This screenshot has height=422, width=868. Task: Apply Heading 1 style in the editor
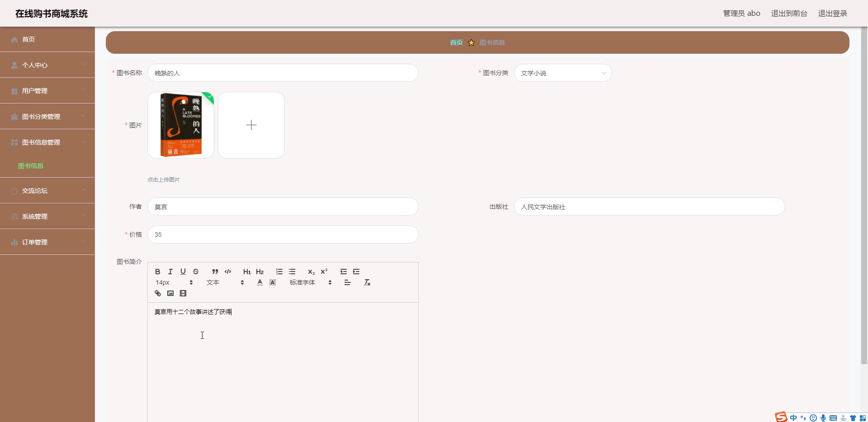click(x=246, y=272)
